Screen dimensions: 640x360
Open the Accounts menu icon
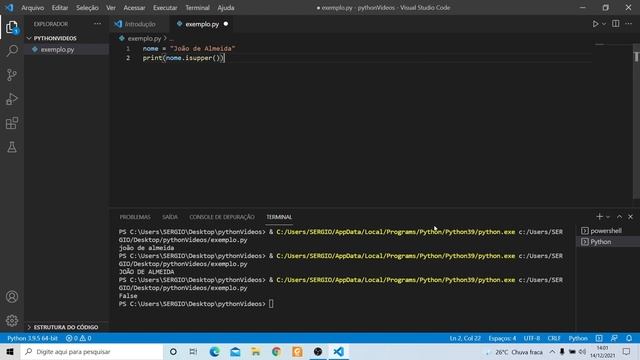[12, 297]
